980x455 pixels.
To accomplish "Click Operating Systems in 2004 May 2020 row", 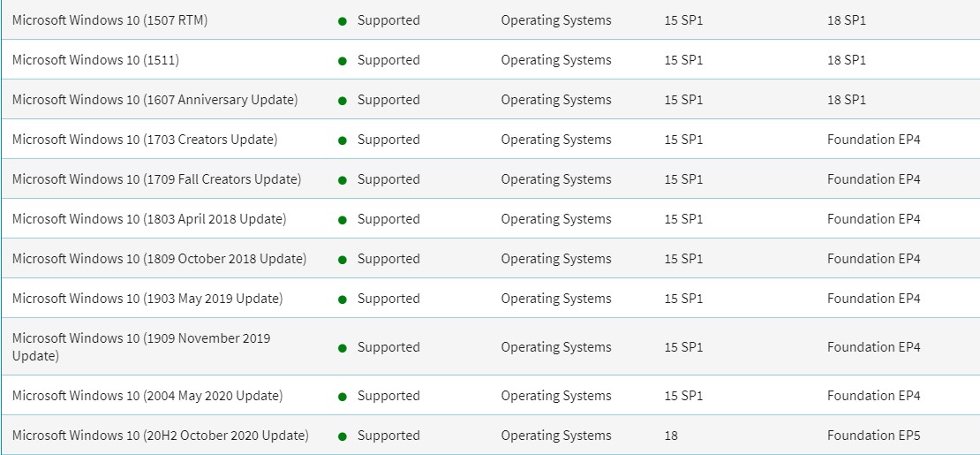I will [x=556, y=396].
